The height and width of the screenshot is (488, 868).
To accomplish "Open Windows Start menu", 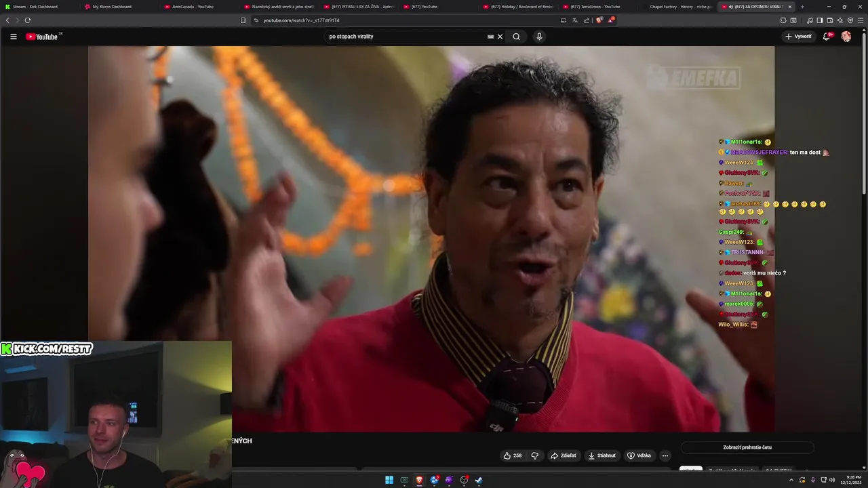I will coord(389,480).
